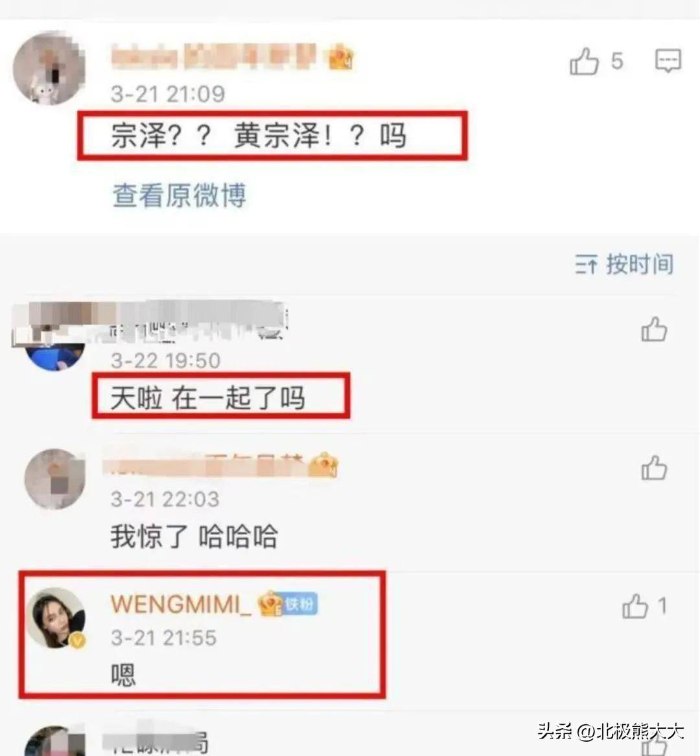Image resolution: width=700 pixels, height=756 pixels.
Task: Open WENGMIMI_ user profile name
Action: tap(181, 604)
